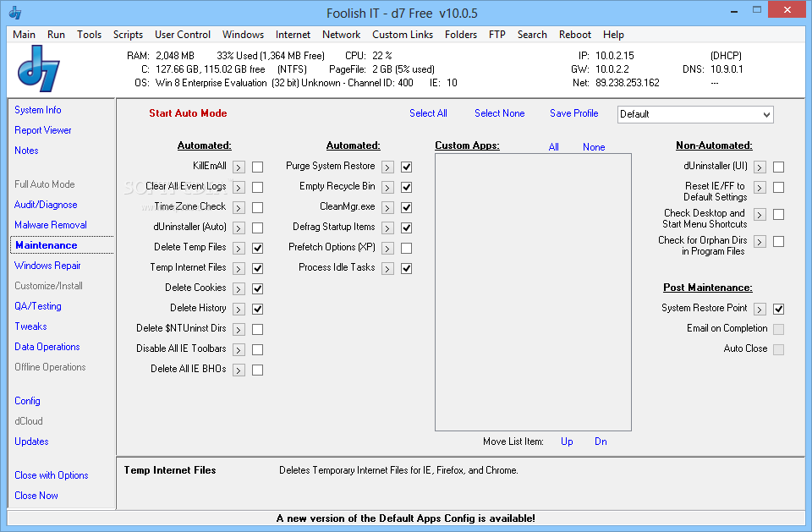
Task: Click Start Auto Mode
Action: [x=188, y=113]
